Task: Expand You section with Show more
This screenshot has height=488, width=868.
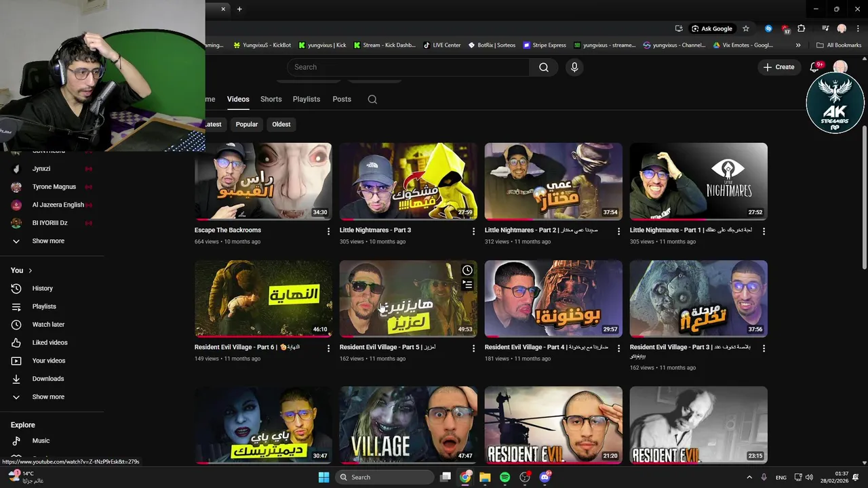Action: [x=48, y=397]
